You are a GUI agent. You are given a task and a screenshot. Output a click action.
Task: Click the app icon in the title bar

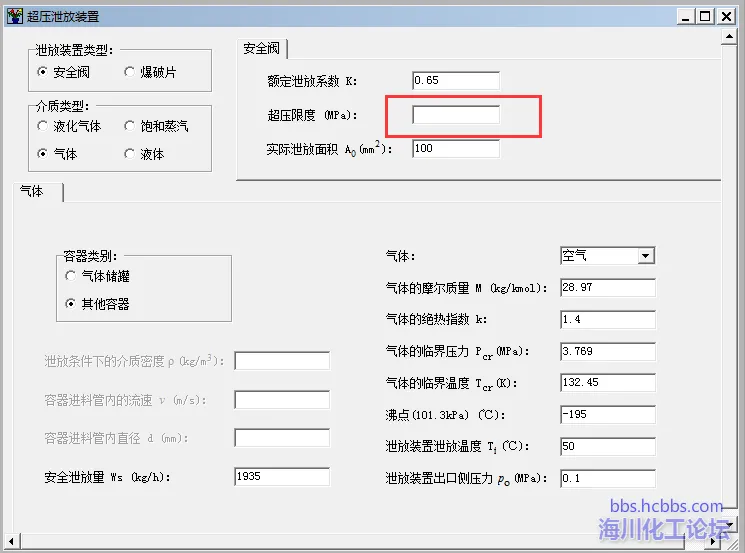point(15,16)
